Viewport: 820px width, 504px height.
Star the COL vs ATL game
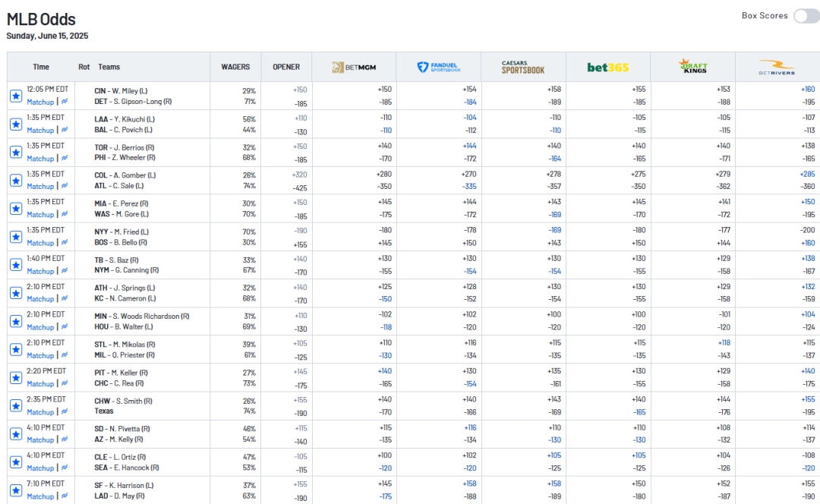(15, 180)
